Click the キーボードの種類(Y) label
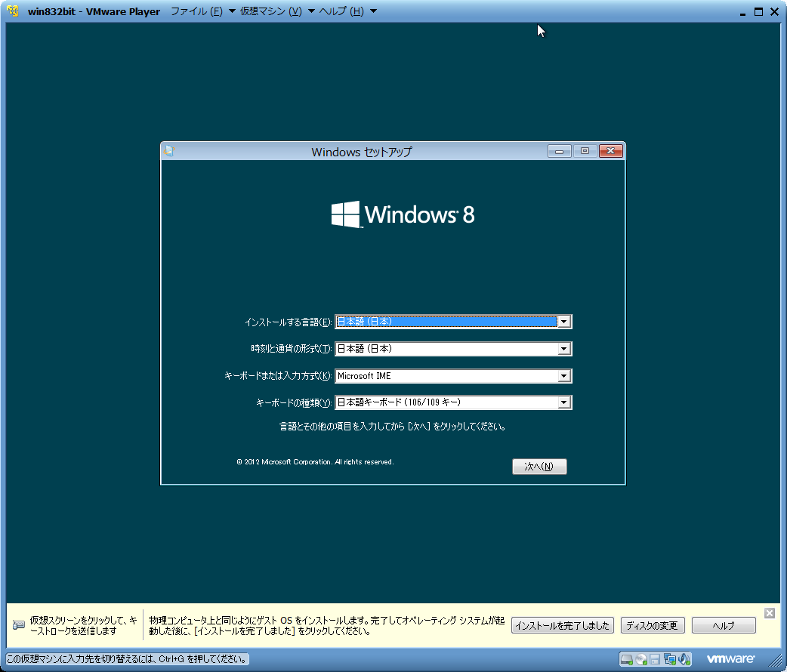This screenshot has width=787, height=672. (294, 402)
